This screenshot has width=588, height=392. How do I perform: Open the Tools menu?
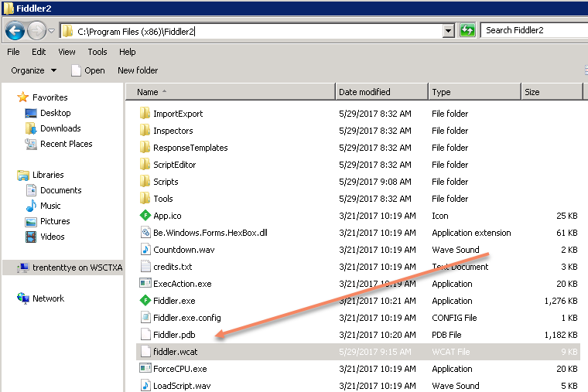[x=97, y=52]
